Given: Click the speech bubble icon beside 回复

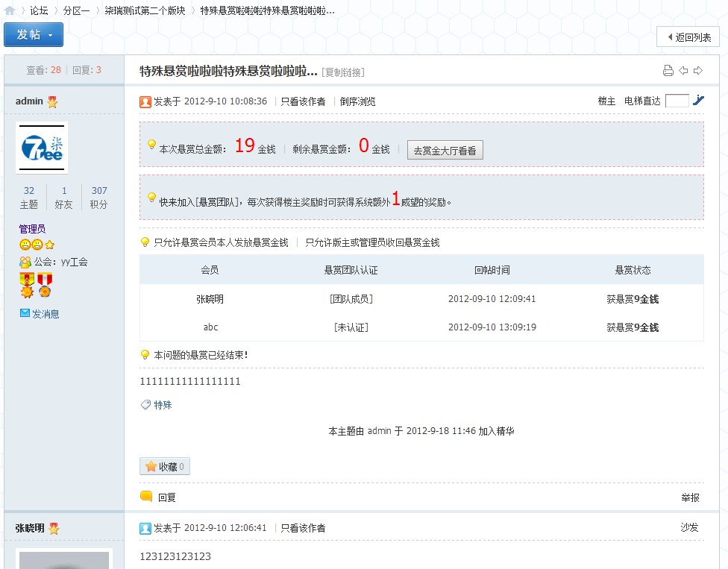Looking at the screenshot, I should 146,497.
